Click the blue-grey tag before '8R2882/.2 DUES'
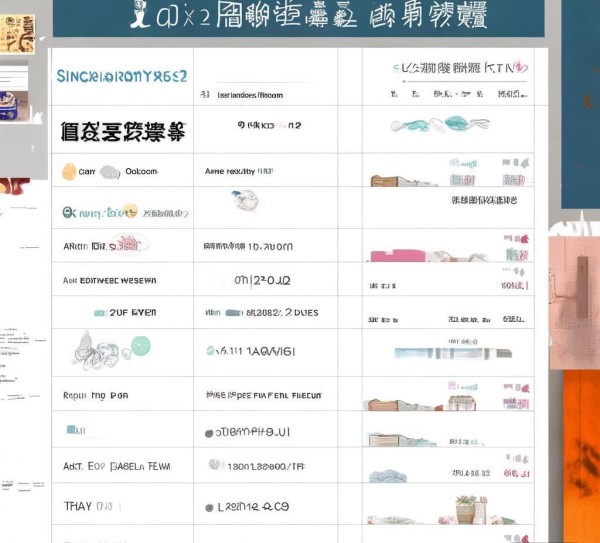Viewport: 600px width, 543px height. (234, 313)
